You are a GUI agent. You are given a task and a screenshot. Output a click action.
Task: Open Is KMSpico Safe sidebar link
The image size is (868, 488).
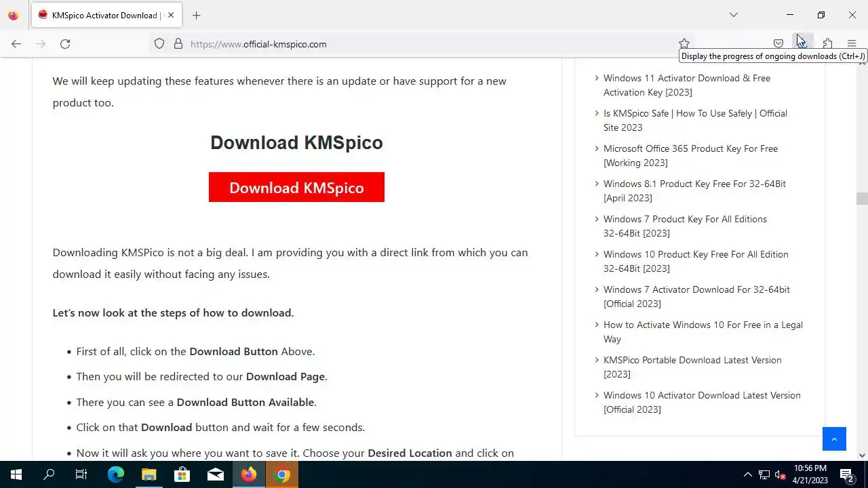pyautogui.click(x=695, y=121)
